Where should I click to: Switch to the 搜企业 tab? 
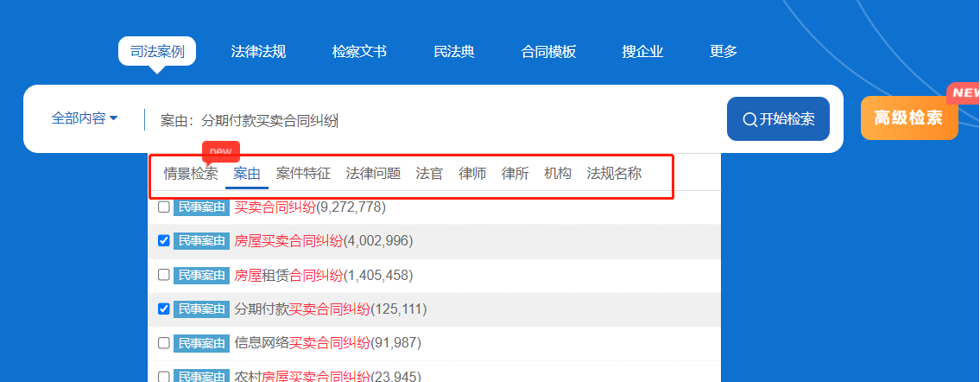pos(642,52)
